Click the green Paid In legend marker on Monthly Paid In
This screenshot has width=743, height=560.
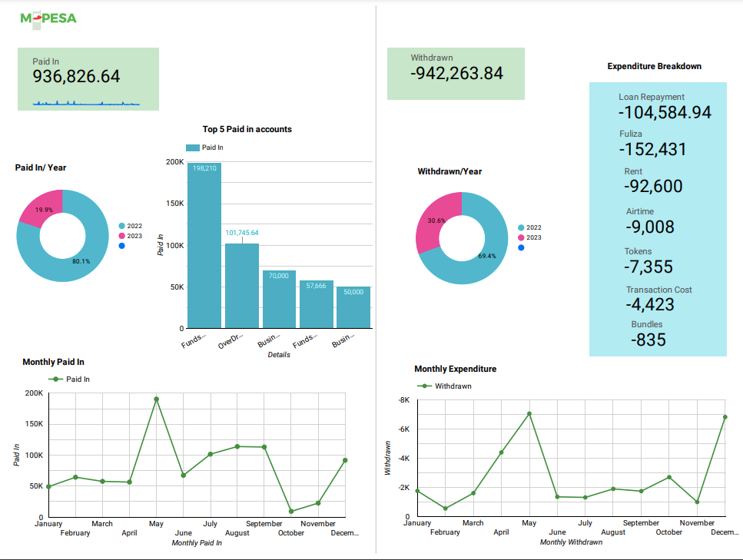click(56, 379)
